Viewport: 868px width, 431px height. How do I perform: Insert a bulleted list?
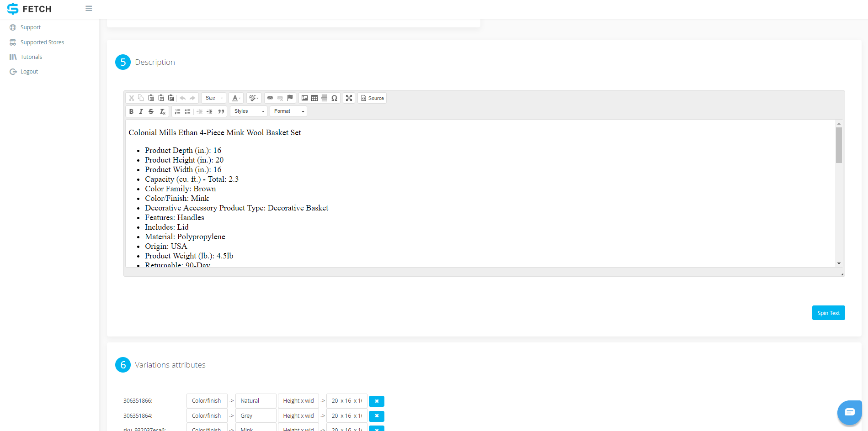(x=187, y=111)
